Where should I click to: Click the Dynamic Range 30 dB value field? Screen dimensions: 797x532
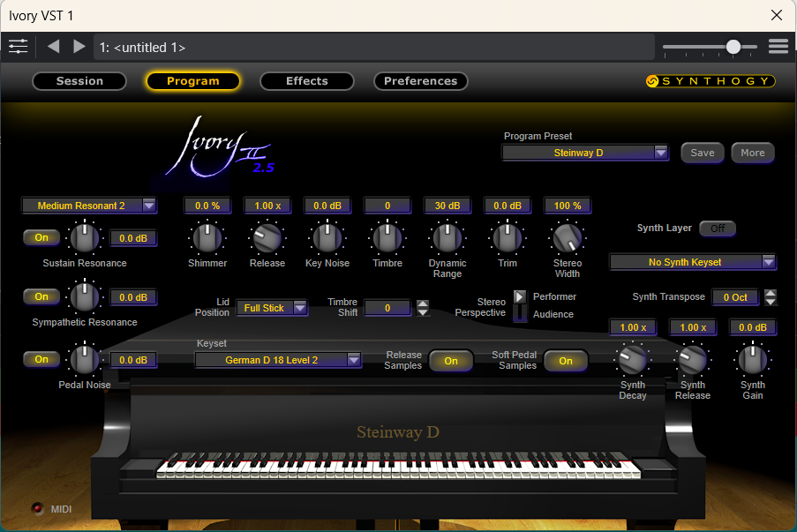(x=447, y=206)
